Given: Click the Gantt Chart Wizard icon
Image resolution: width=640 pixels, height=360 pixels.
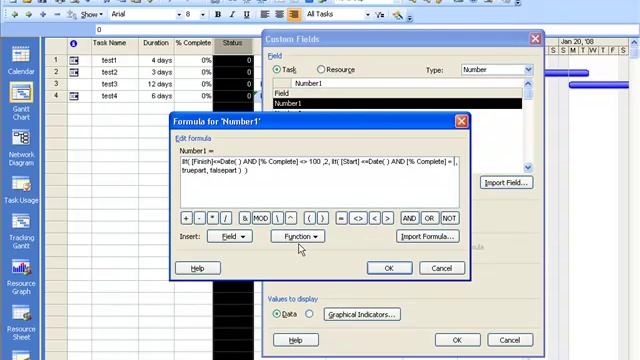Looking at the screenshot, I should [397, 15].
